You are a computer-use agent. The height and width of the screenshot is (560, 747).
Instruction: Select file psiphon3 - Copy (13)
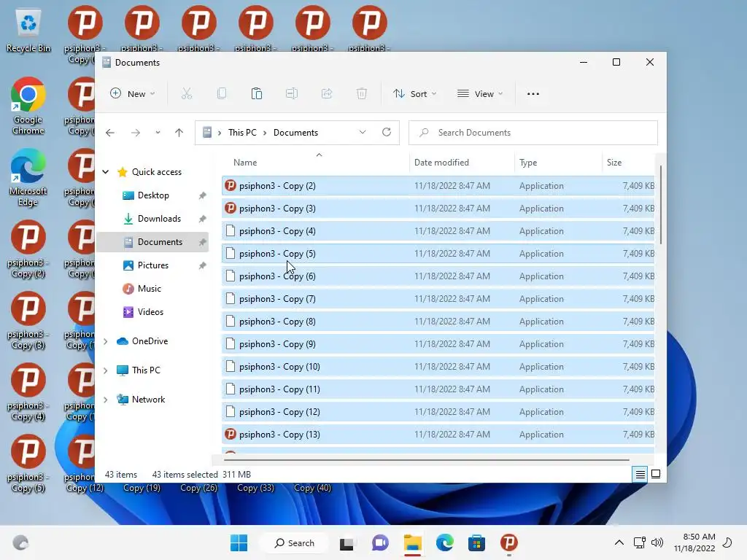(x=438, y=435)
